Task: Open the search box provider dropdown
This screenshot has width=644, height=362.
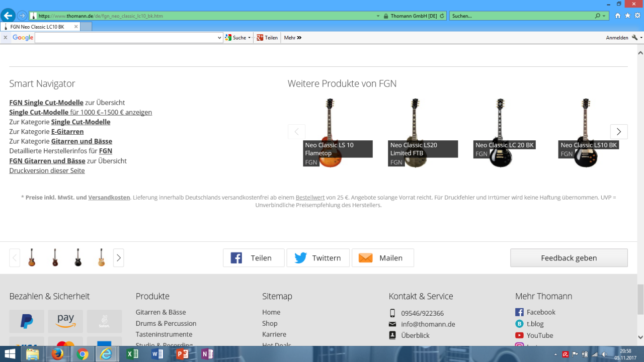Action: click(x=605, y=16)
